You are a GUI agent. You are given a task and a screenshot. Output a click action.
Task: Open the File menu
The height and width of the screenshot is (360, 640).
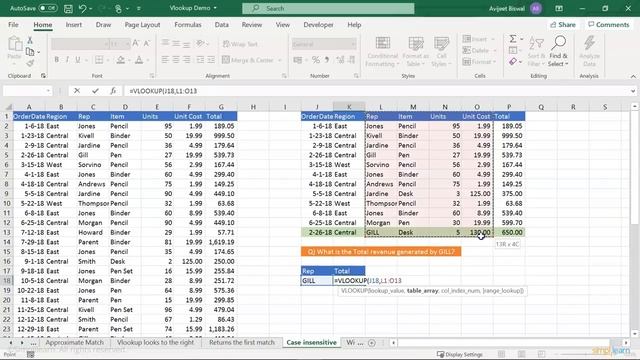click(x=13, y=25)
